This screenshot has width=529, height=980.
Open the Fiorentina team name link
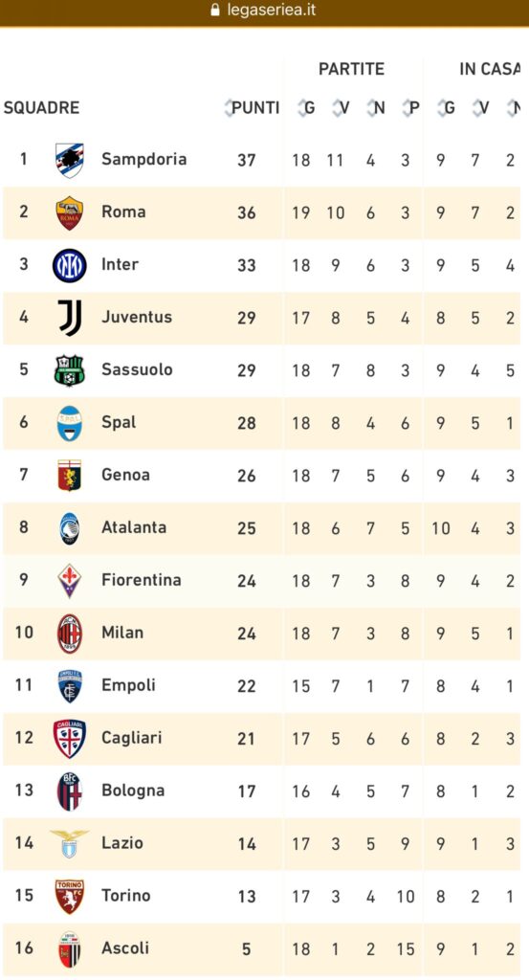(142, 580)
